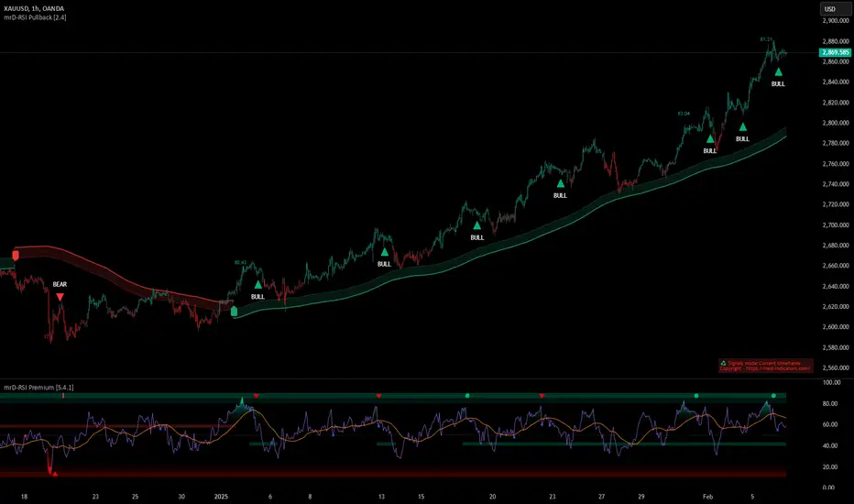Image resolution: width=854 pixels, height=504 pixels.
Task: Click the 80.00 RSI scale label
Action: pyautogui.click(x=832, y=404)
